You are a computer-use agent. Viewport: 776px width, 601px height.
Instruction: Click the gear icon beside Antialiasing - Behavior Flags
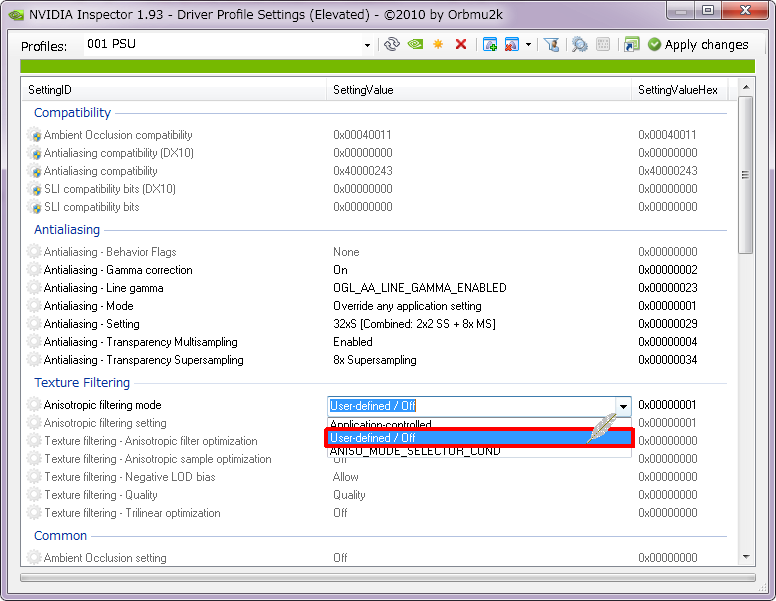[34, 251]
